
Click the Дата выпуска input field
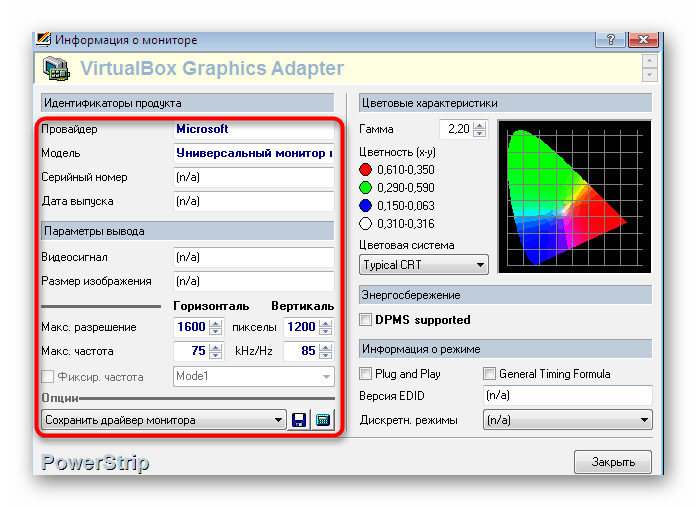pos(254,201)
